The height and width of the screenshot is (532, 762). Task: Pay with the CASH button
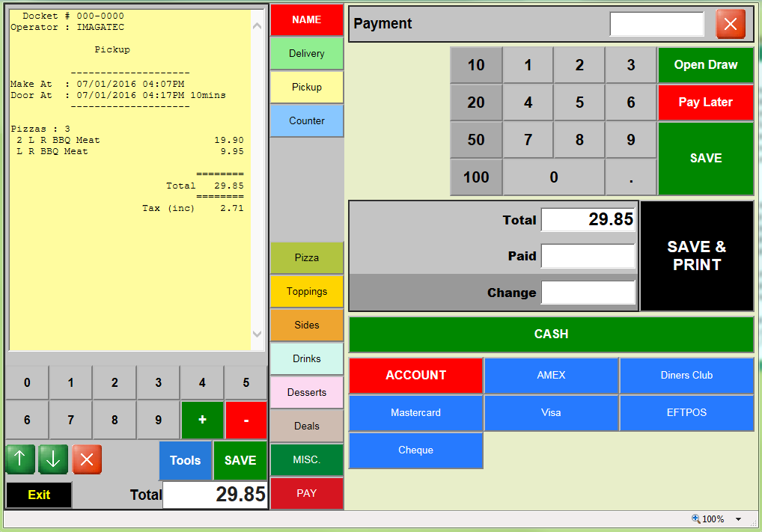(x=551, y=334)
